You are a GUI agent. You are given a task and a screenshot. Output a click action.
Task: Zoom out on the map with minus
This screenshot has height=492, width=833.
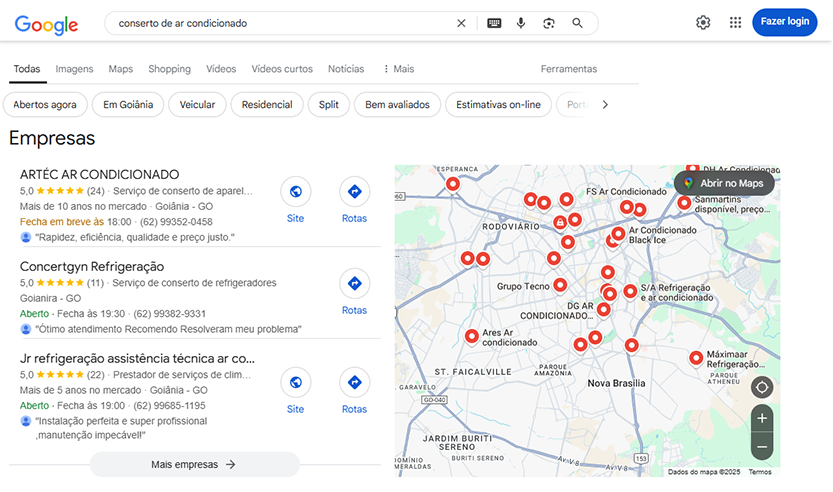click(762, 447)
